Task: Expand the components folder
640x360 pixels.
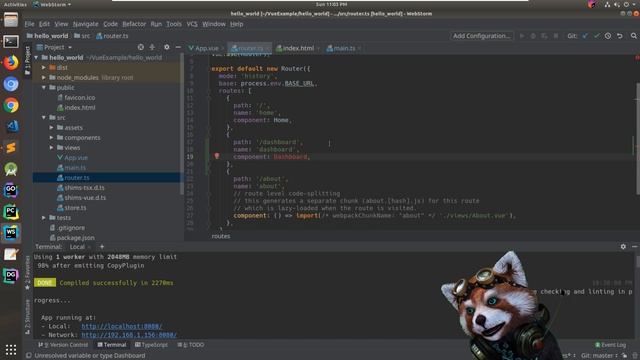Action: tap(51, 138)
